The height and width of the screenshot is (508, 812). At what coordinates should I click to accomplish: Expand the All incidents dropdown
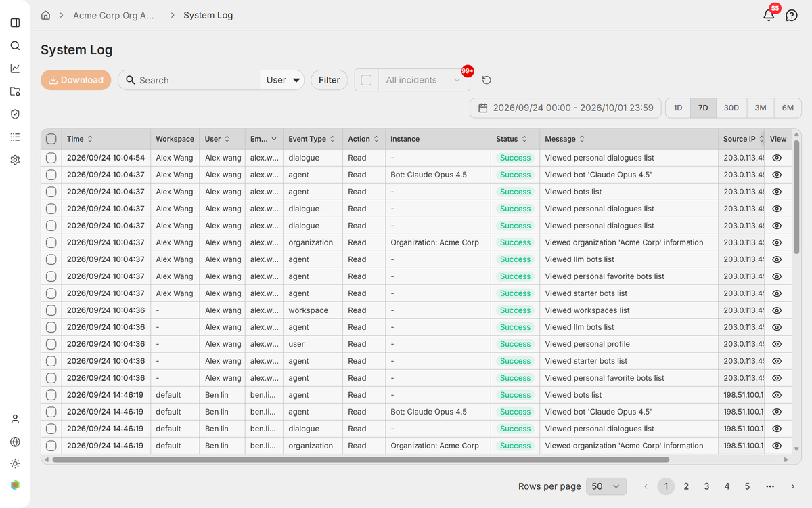pos(424,80)
